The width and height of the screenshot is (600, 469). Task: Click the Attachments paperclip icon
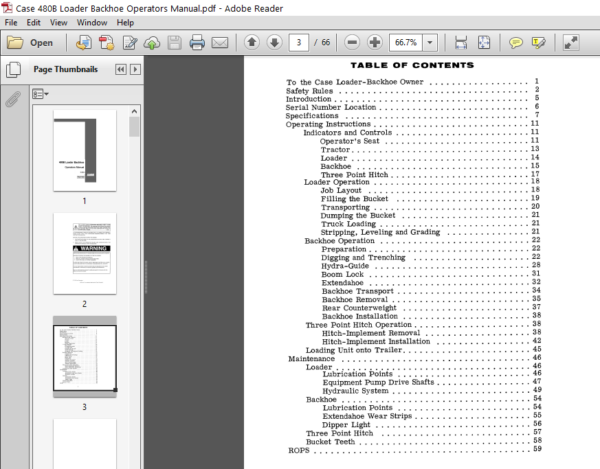click(13, 99)
